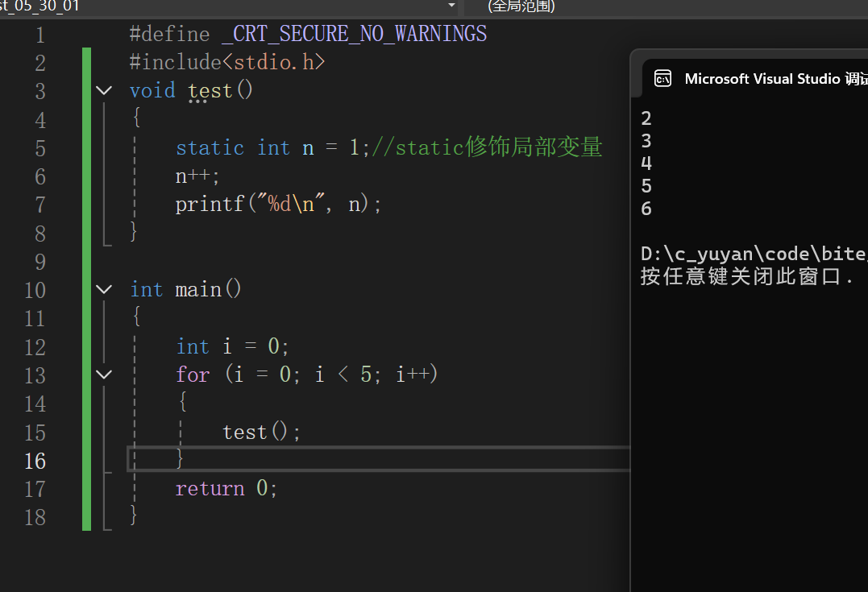The width and height of the screenshot is (868, 592).
Task: Click the D:\c_yuyan\code path in console
Action: coord(754,254)
